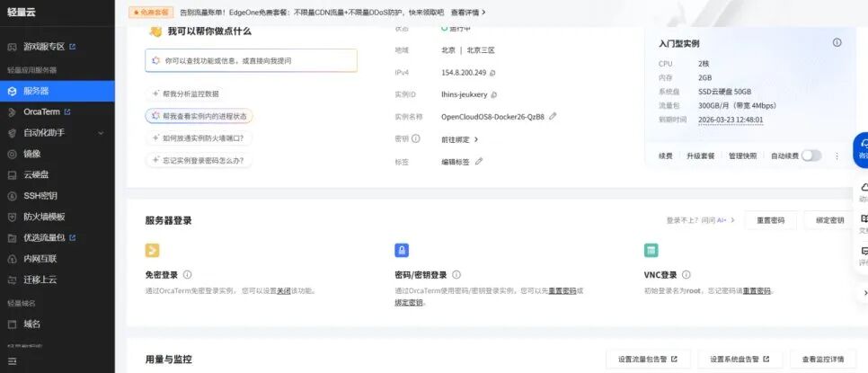The height and width of the screenshot is (373, 868).
Task: Click the expiry time 2026-03-23 12:48:01
Action: 731,120
